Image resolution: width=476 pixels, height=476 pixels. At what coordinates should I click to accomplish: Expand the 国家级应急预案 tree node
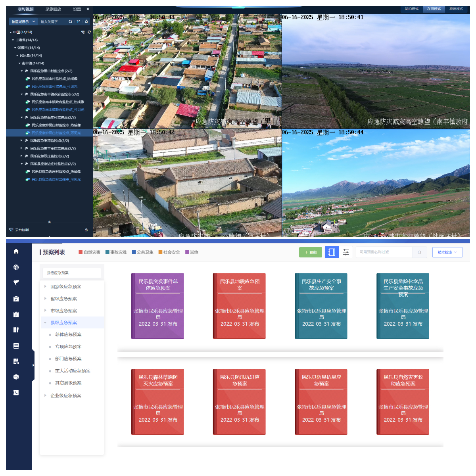[45, 286]
